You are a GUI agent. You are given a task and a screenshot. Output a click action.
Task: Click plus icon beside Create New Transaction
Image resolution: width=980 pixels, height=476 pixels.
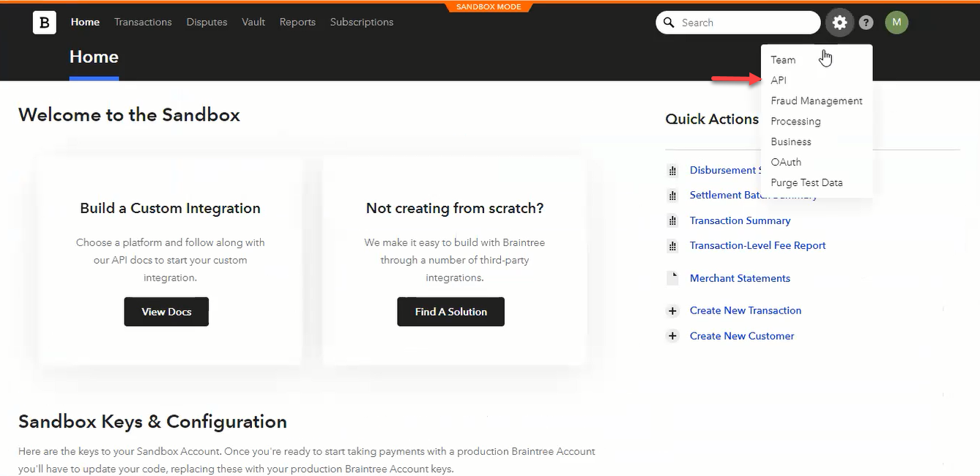pyautogui.click(x=672, y=310)
